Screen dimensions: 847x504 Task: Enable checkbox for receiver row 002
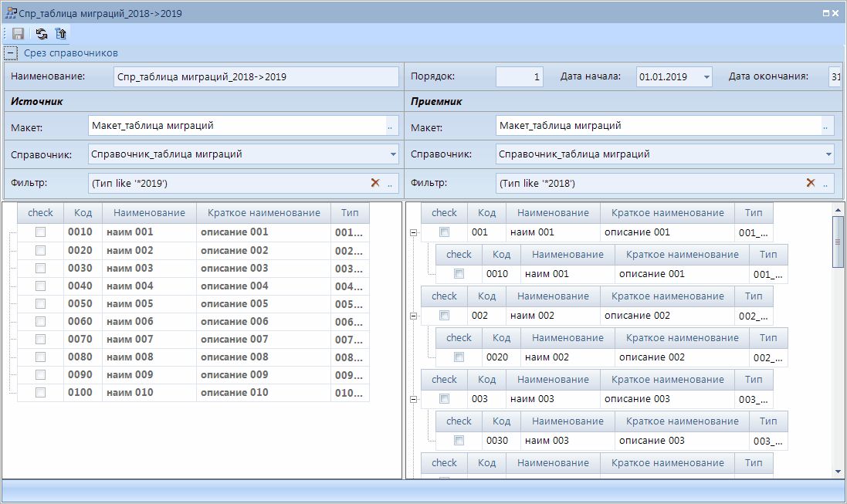[444, 315]
